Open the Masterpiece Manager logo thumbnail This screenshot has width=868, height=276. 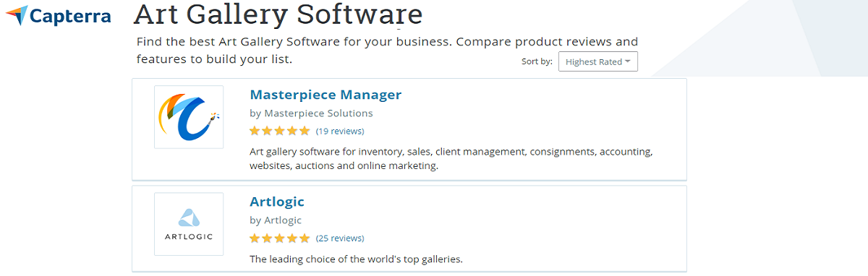coord(189,117)
